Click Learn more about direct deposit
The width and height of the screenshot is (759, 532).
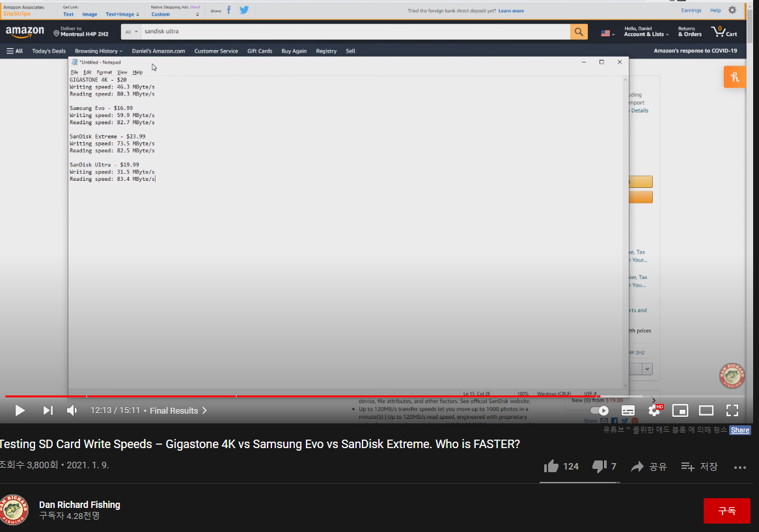[x=511, y=10]
